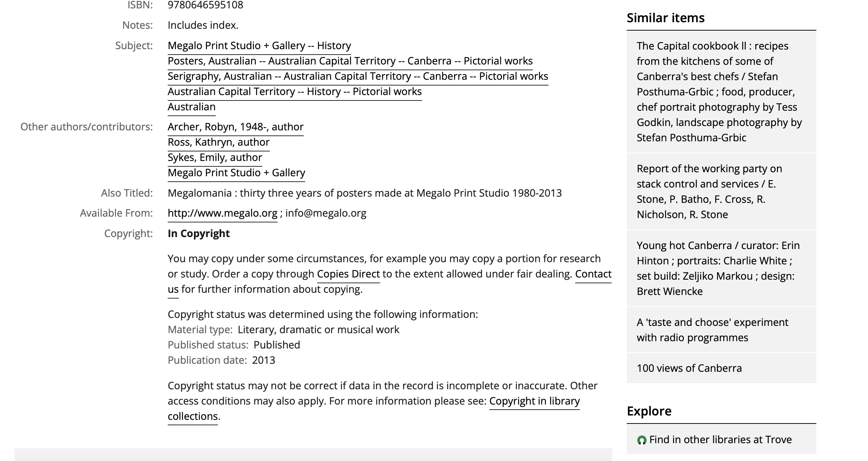View author Archer, Robyn, 1948-

click(236, 127)
